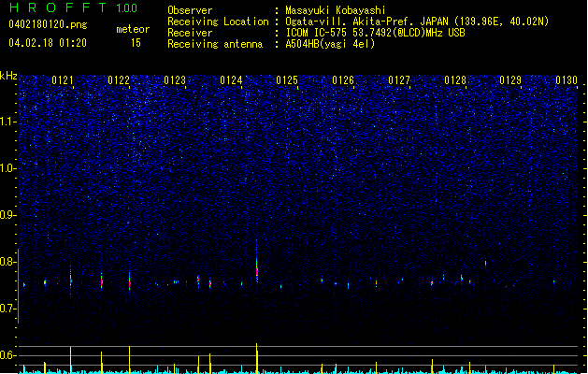Screen dimensions: 588x374
Task: Click the observer name Masayuki Kobayashi
Action: click(336, 10)
